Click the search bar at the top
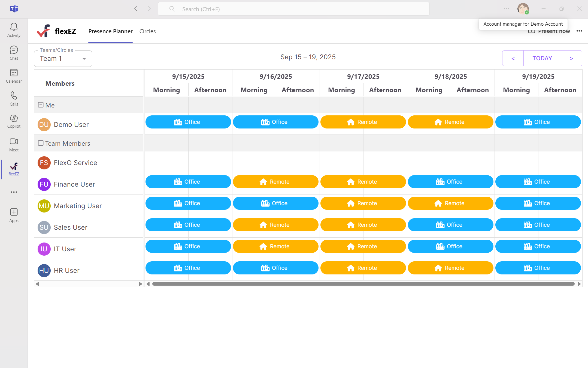This screenshot has width=588, height=368. click(294, 9)
